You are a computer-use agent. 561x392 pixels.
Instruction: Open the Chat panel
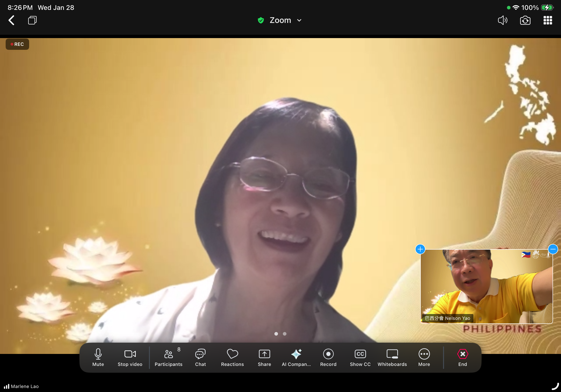pyautogui.click(x=200, y=357)
